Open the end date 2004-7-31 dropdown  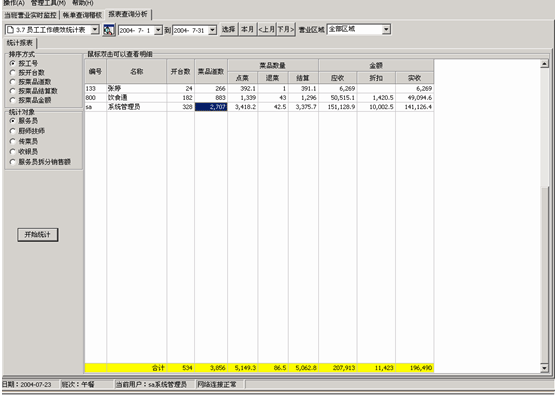tap(212, 30)
